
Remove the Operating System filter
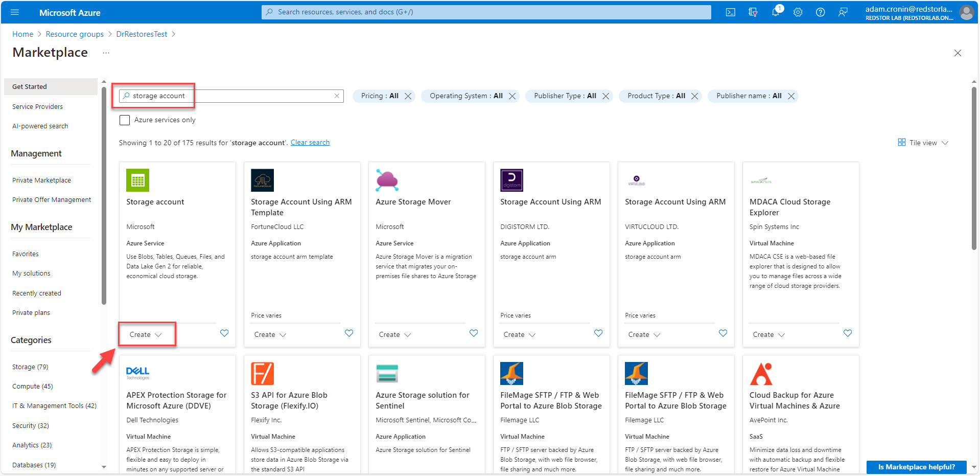pyautogui.click(x=512, y=96)
